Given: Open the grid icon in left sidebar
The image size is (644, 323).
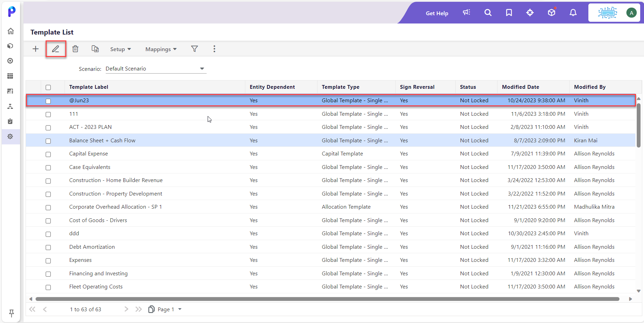Looking at the screenshot, I should [x=10, y=76].
